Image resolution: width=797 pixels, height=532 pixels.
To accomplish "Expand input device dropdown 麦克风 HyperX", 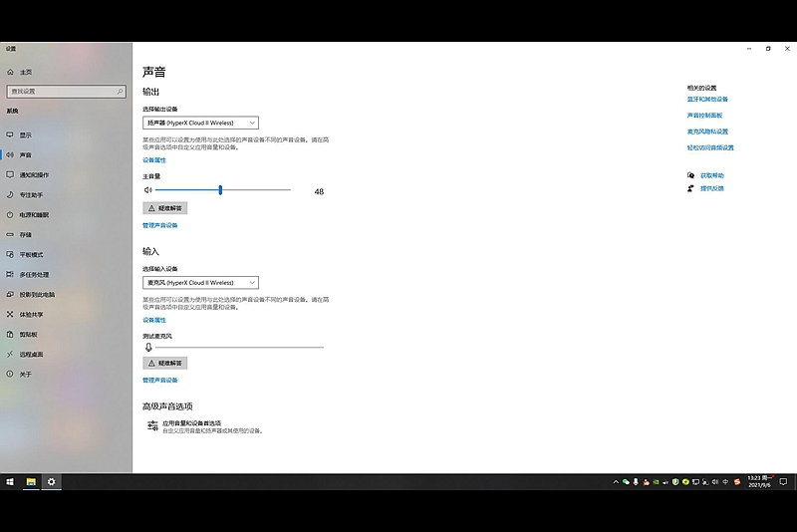I will tap(200, 283).
